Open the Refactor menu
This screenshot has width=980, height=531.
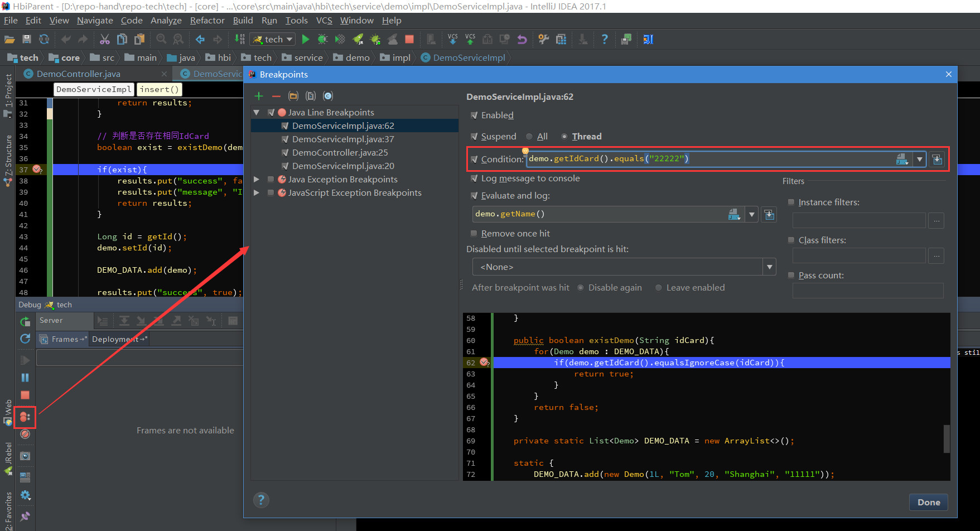coord(207,21)
